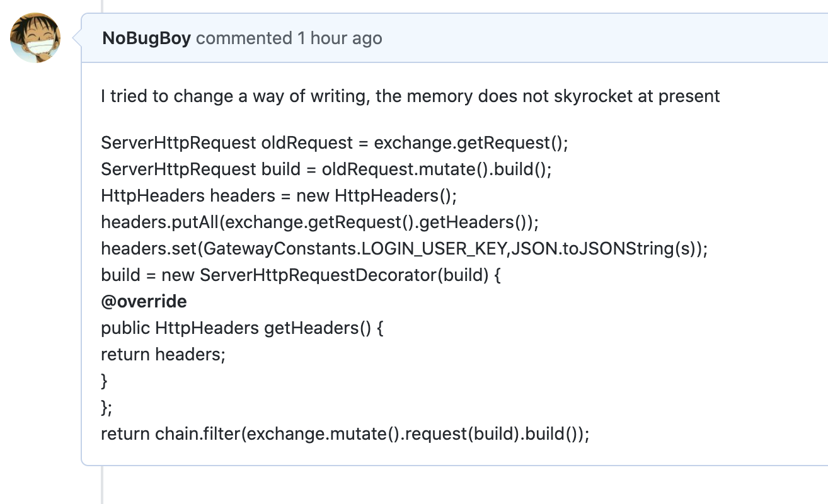
Task: Click the exchange.mutate().request(build) text
Action: (384, 434)
